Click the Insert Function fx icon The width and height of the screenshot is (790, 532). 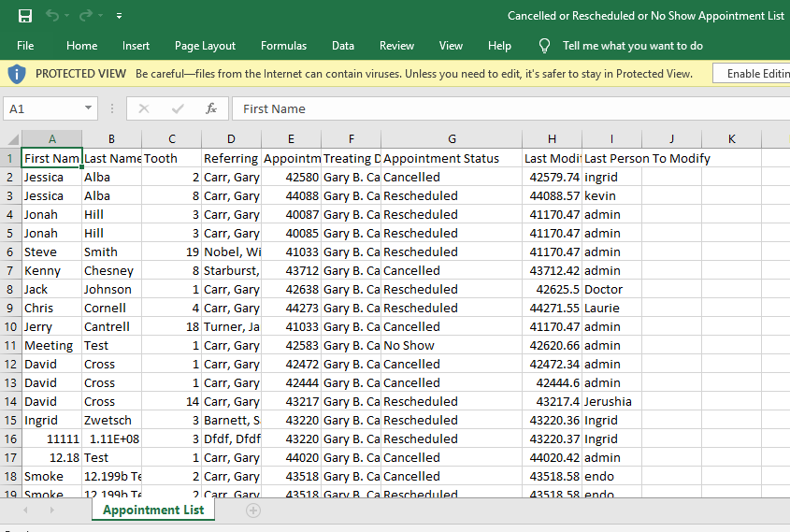click(211, 108)
